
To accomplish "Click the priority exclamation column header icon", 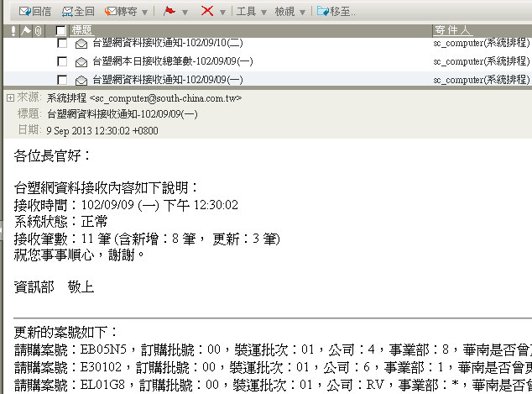I will 13,30.
